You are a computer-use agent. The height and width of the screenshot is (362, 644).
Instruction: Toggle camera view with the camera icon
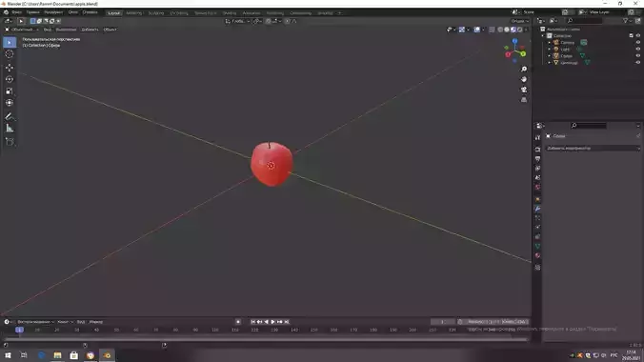pyautogui.click(x=524, y=90)
